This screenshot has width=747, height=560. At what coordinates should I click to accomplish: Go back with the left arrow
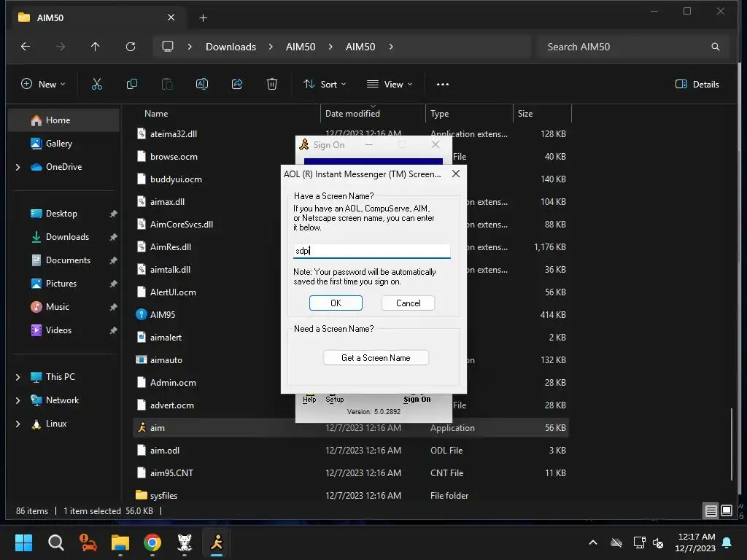[x=26, y=47]
